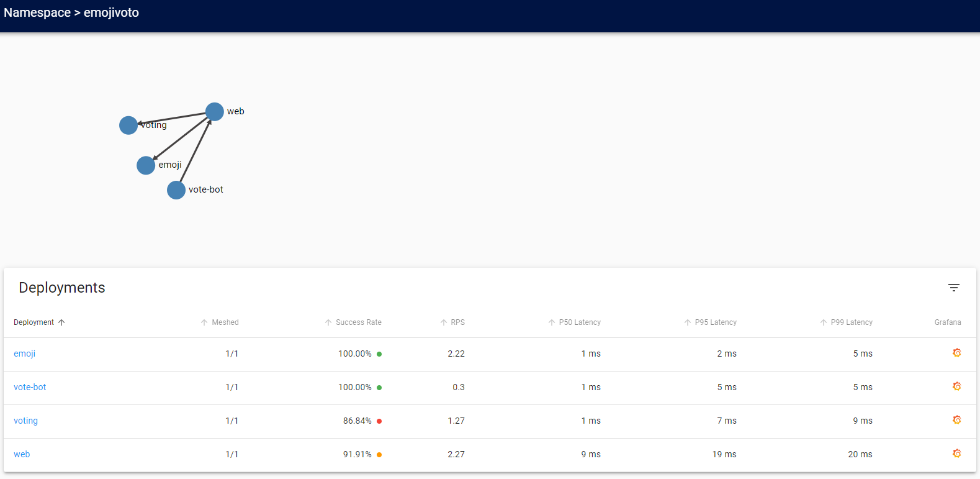Click the emoji row 100.00% success rate
This screenshot has width=980, height=479.
[355, 354]
